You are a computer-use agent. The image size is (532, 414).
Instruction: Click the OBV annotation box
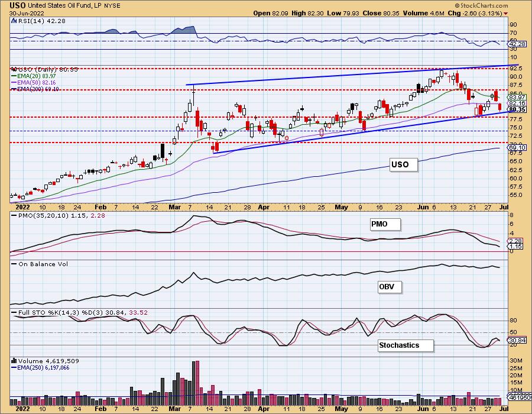pos(390,287)
